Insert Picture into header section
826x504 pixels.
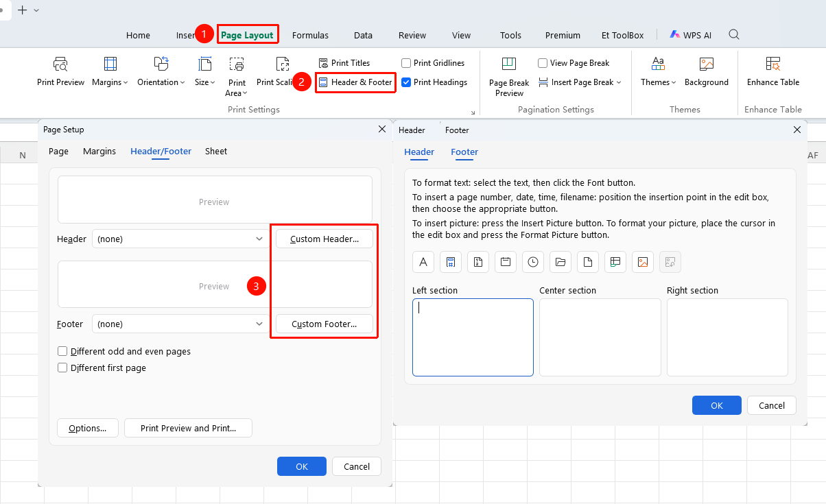[643, 262]
